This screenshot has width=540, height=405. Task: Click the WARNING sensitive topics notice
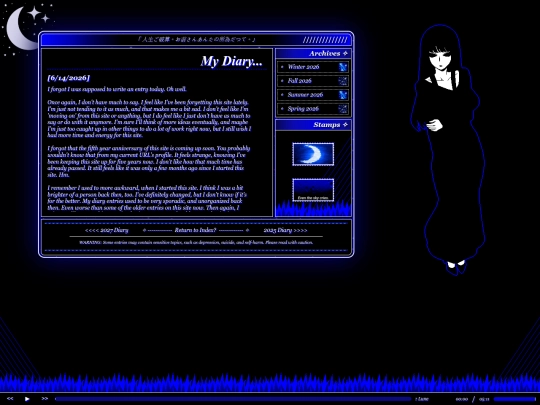coord(196,242)
